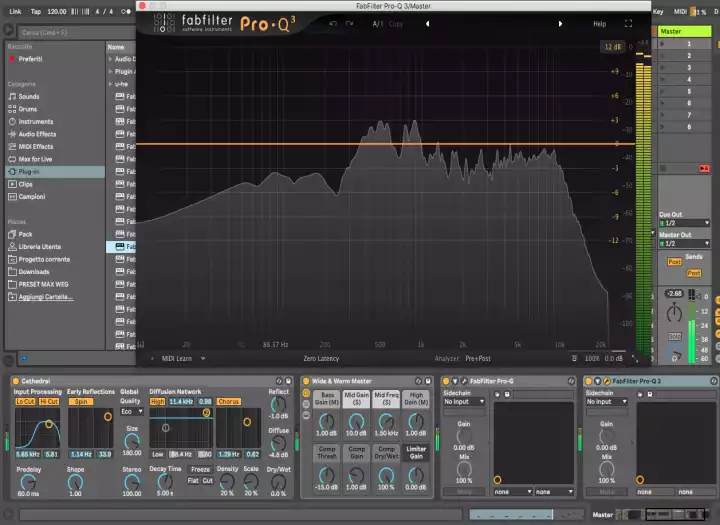This screenshot has width=720, height=525.
Task: Open Cue Out 1/2 dropdown
Action: tap(685, 223)
